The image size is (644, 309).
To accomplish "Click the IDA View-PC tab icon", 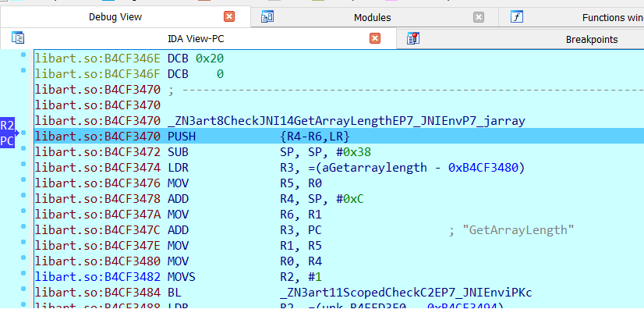I will 18,38.
